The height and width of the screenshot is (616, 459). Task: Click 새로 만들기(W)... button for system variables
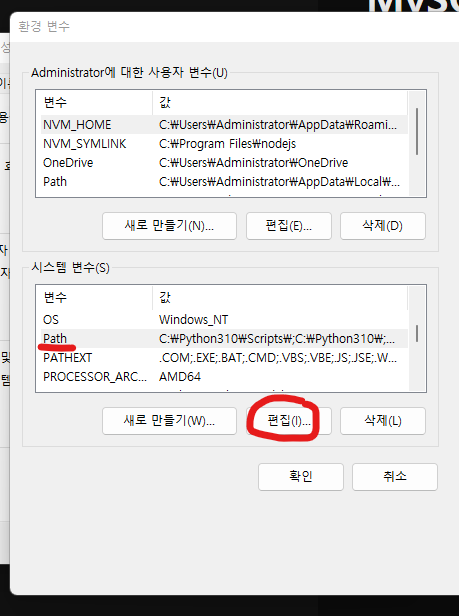[x=169, y=421]
